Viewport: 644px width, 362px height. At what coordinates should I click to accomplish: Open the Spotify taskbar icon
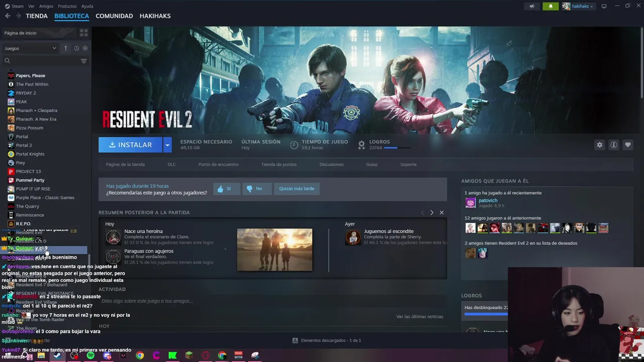tap(91, 355)
